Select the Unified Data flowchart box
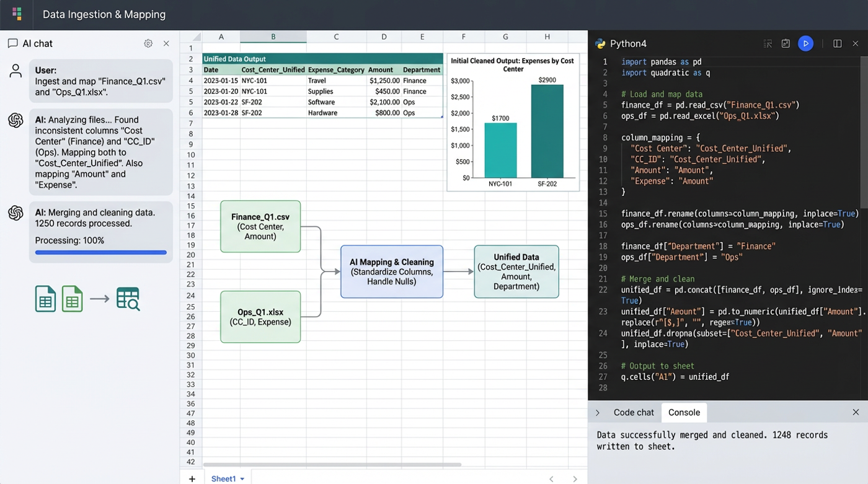868x484 pixels. click(516, 271)
